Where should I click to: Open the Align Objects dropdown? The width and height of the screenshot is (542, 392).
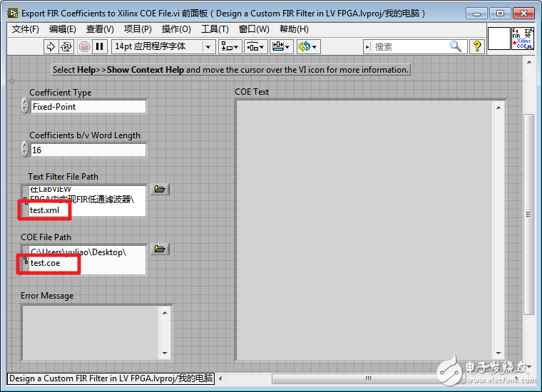pos(230,46)
